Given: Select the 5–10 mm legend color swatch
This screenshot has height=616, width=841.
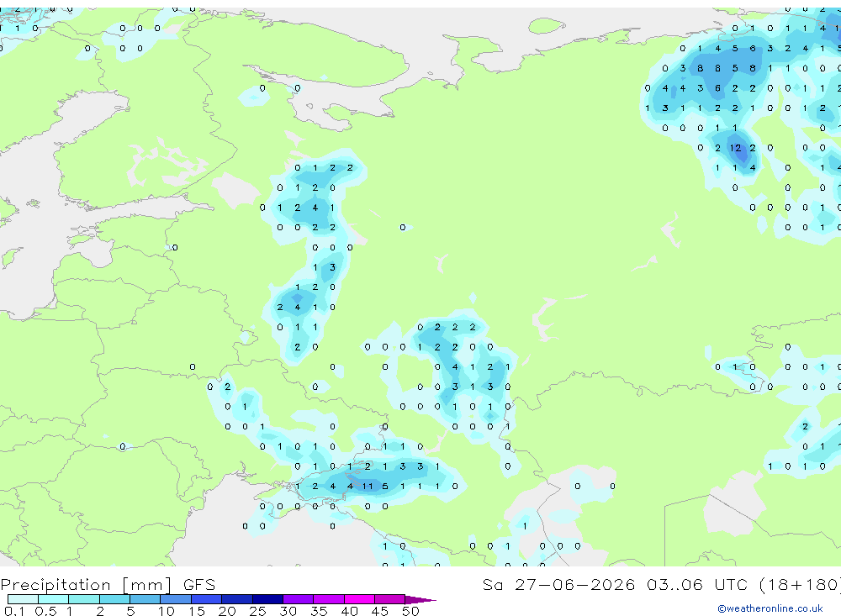Looking at the screenshot, I should coord(145,599).
